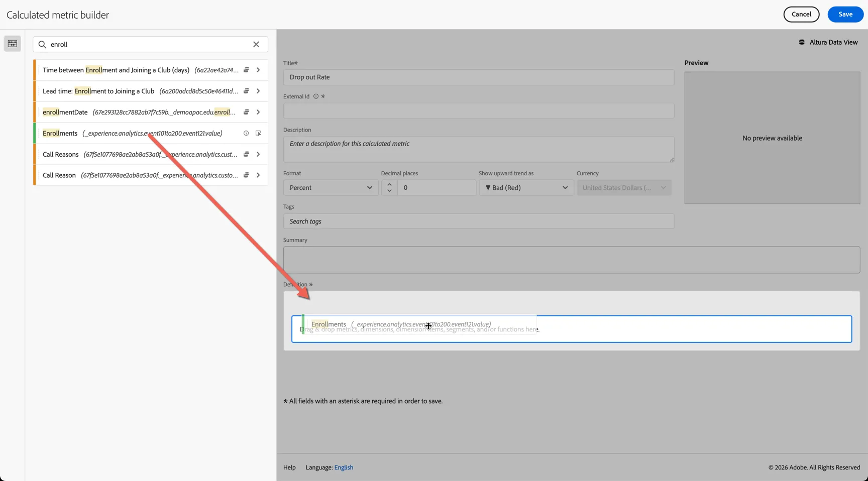
Task: Click the External Id info icon
Action: tap(316, 96)
